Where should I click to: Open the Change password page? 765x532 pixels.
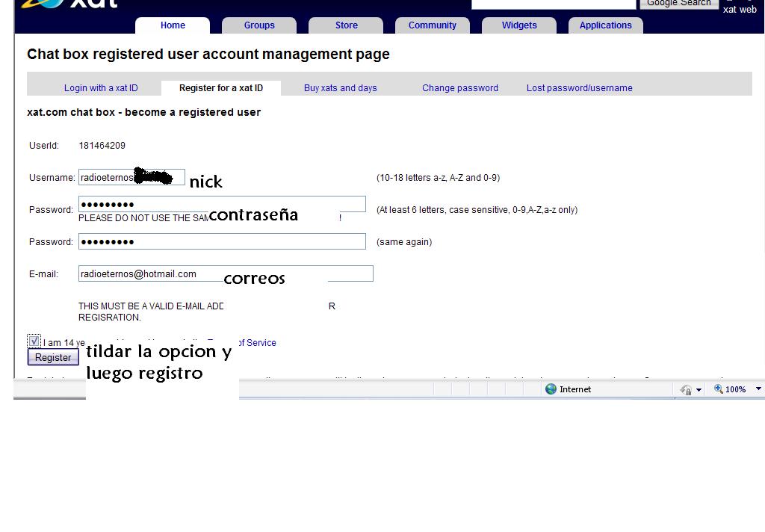coord(460,88)
